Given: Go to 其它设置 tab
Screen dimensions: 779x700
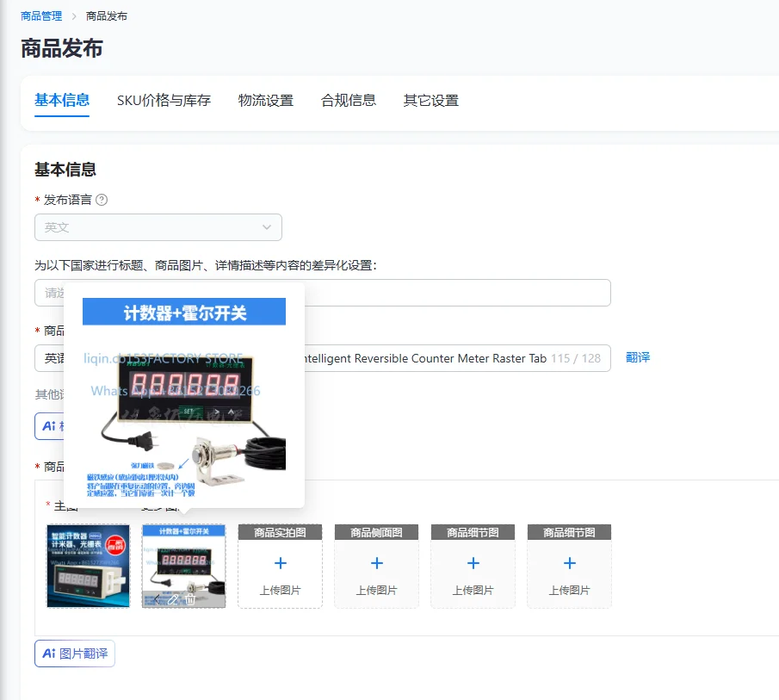Looking at the screenshot, I should coord(430,101).
